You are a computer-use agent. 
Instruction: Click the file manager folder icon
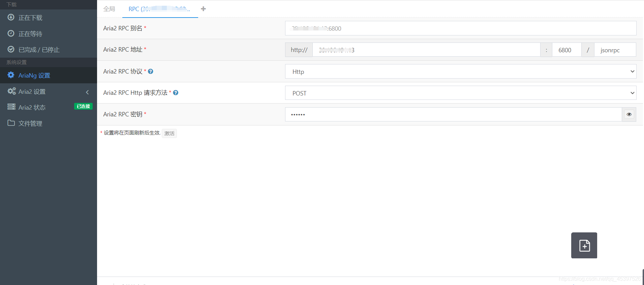(11, 123)
